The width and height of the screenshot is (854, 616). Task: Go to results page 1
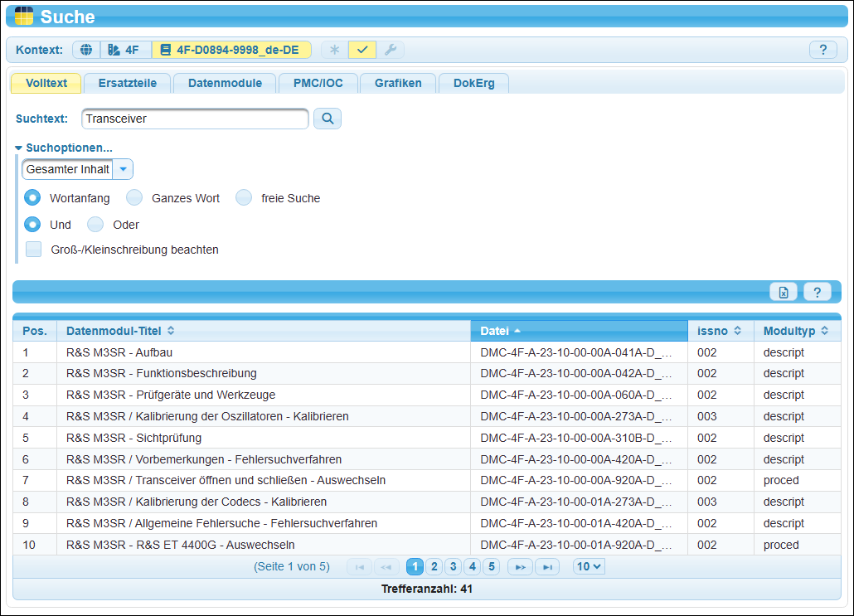tap(415, 567)
